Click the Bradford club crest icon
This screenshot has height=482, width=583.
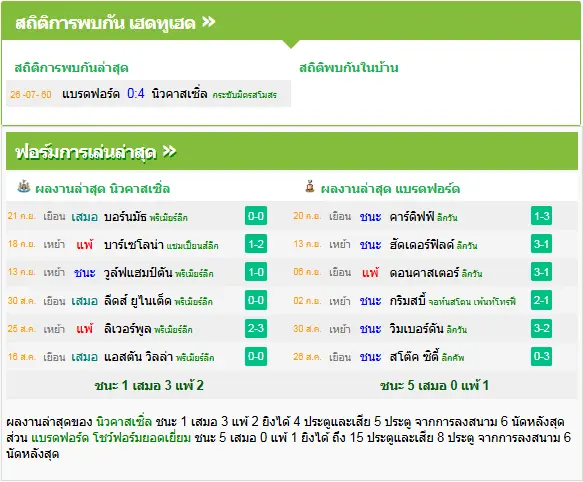[x=309, y=187]
